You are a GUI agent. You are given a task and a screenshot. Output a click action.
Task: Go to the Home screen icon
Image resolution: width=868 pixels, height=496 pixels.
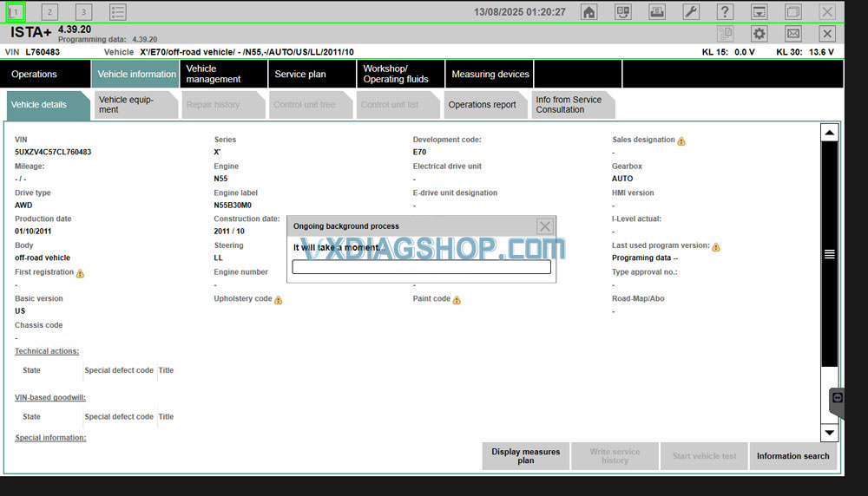pyautogui.click(x=589, y=11)
